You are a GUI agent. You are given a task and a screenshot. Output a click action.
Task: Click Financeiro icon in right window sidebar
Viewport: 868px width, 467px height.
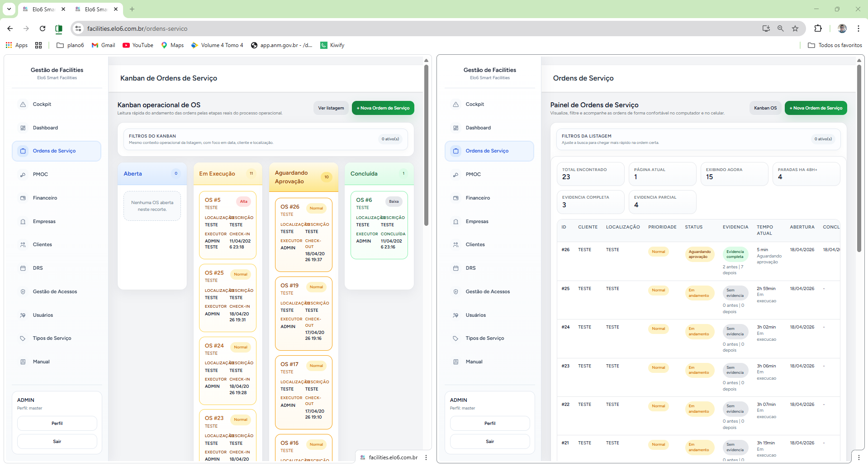click(x=456, y=198)
